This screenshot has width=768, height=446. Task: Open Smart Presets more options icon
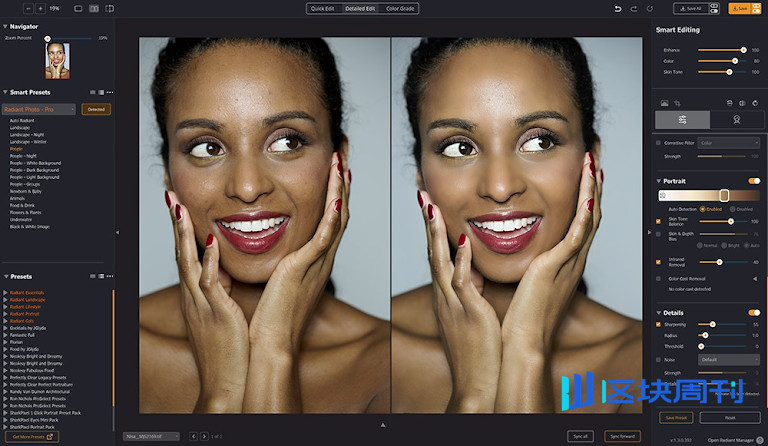pyautogui.click(x=110, y=92)
